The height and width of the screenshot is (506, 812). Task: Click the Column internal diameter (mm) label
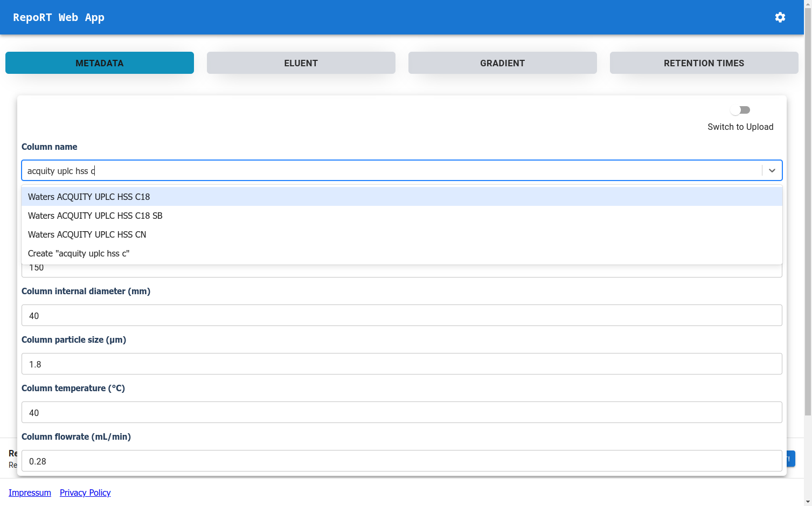tap(86, 291)
